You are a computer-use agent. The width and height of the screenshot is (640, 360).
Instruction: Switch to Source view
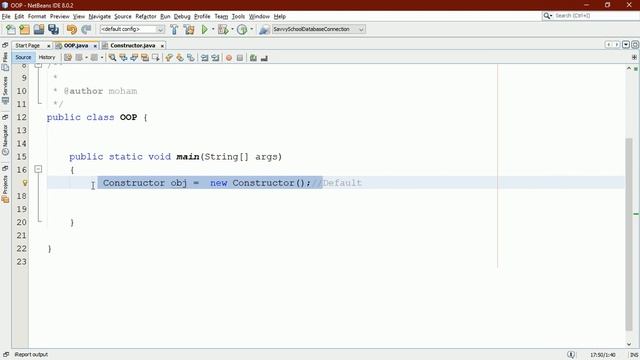point(23,58)
